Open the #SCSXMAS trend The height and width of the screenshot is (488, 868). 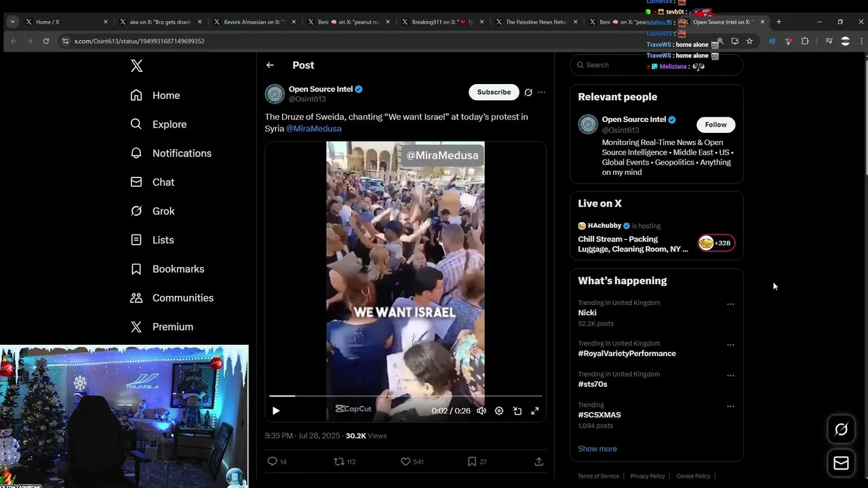[x=599, y=415]
